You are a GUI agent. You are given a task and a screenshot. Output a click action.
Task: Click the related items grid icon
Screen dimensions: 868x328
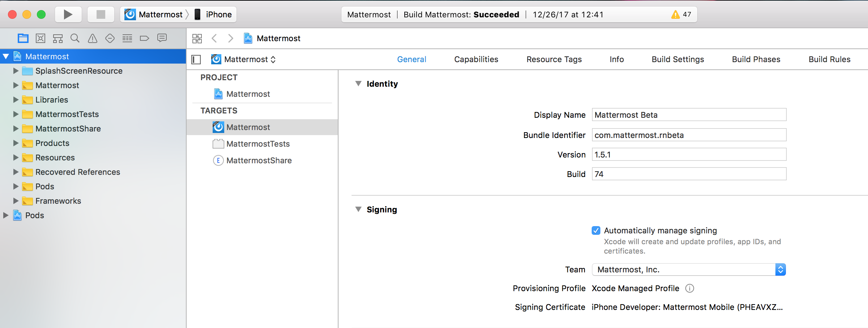pyautogui.click(x=197, y=38)
